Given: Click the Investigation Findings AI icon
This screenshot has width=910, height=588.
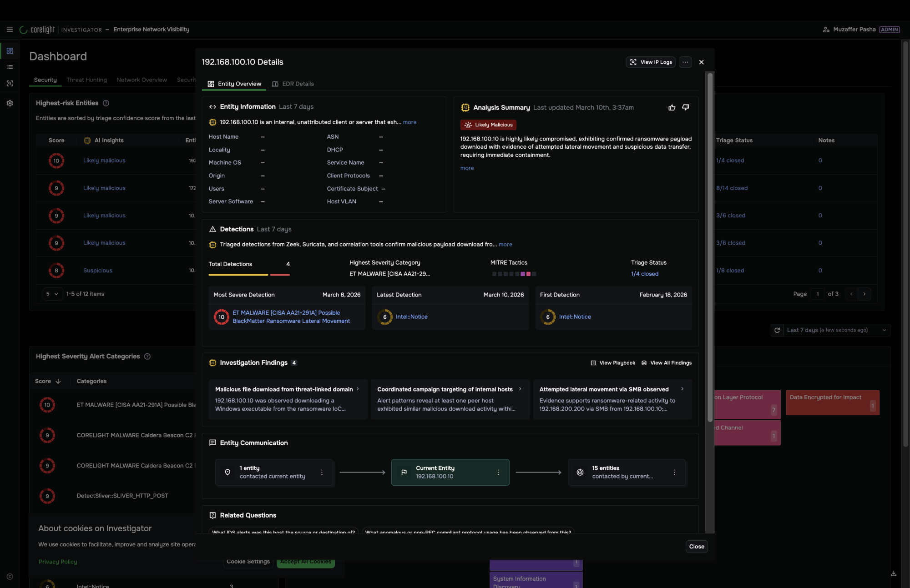Looking at the screenshot, I should (x=212, y=363).
